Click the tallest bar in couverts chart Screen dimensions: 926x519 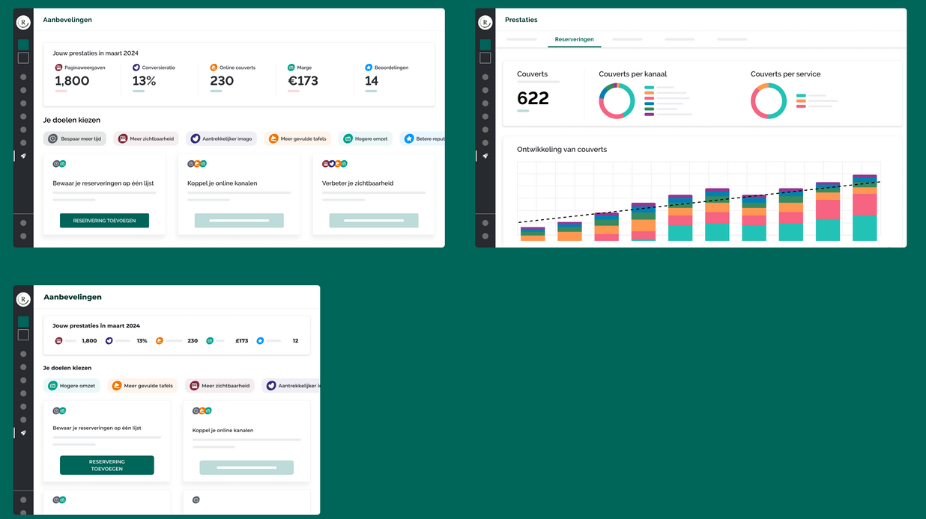coord(864,208)
